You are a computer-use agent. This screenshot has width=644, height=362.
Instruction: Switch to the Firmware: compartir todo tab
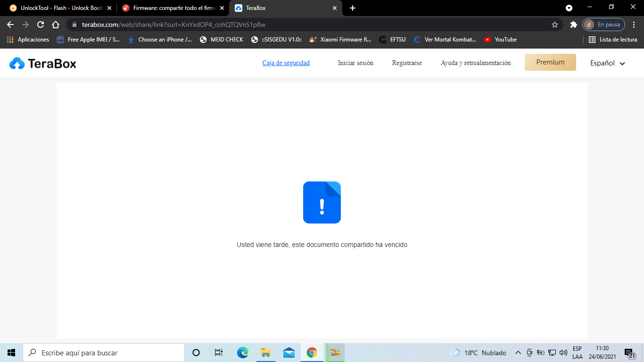click(173, 8)
